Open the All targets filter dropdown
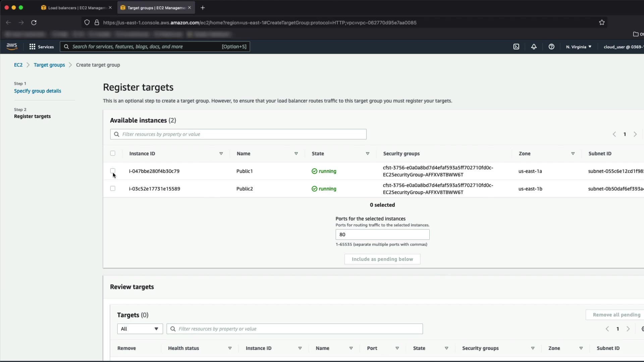 click(140, 329)
